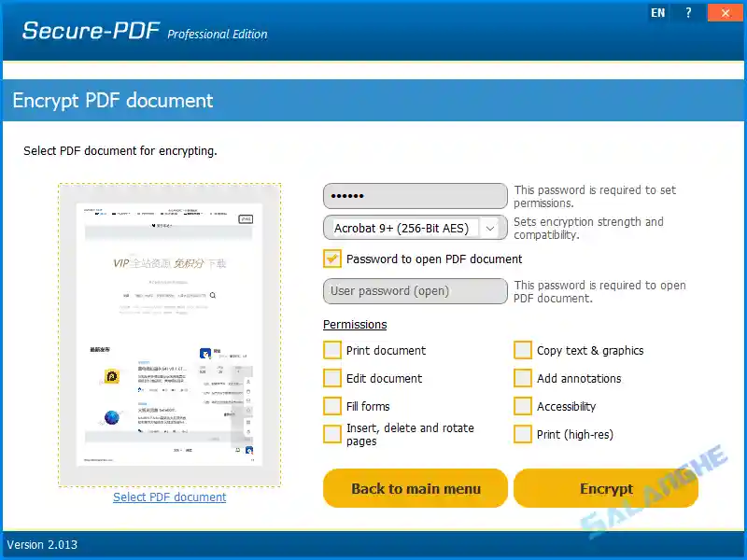747x560 pixels.
Task: Enable the Accessibility permission
Action: click(x=523, y=406)
